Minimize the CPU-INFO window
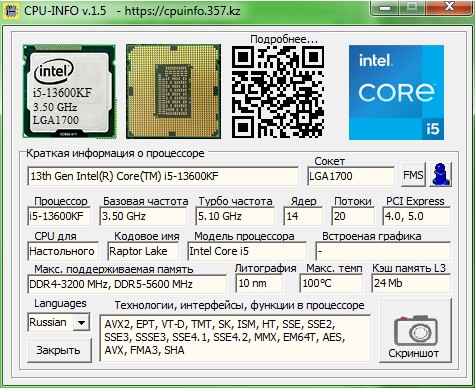Viewport: 475px width, 389px height. (385, 7)
